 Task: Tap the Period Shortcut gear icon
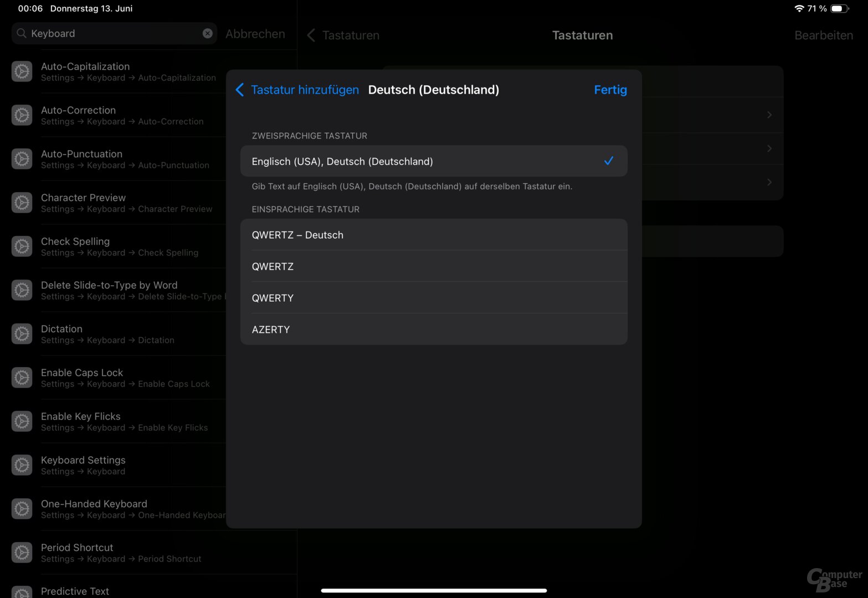22,553
